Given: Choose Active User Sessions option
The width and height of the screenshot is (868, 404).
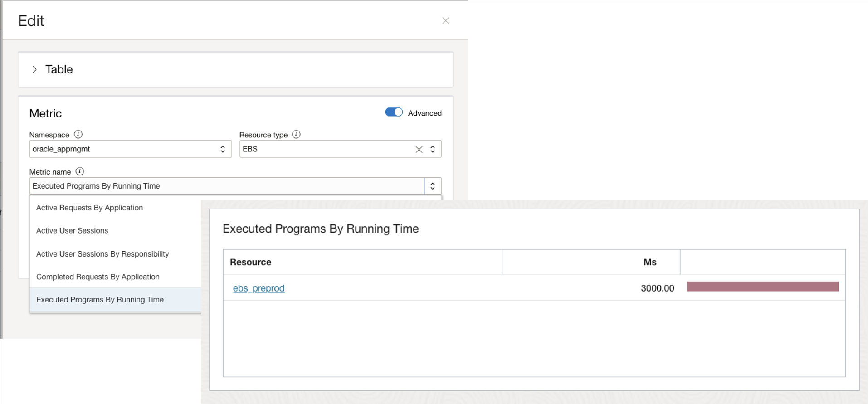Looking at the screenshot, I should click(x=72, y=231).
